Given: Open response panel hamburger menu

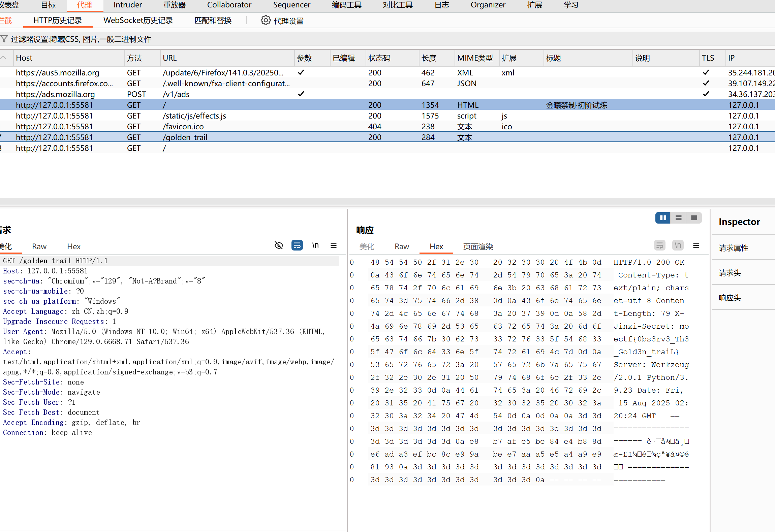Looking at the screenshot, I should tap(696, 245).
